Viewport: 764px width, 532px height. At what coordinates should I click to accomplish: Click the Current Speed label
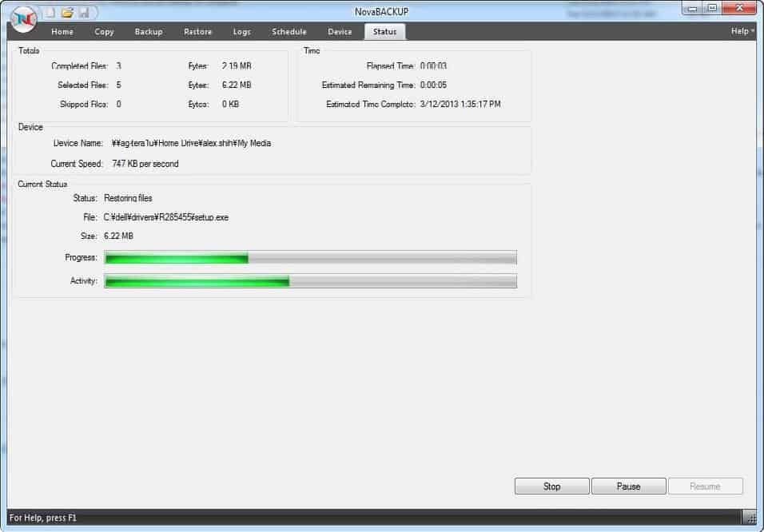(77, 165)
